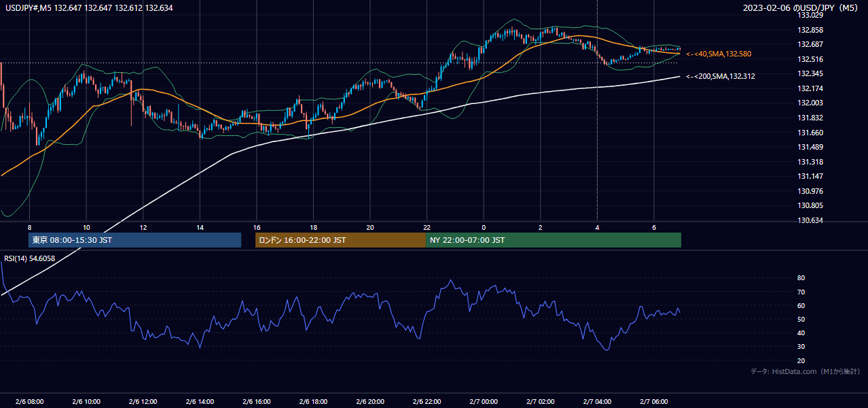Click hour tick 14 under the price chart
Image resolution: width=868 pixels, height=408 pixels.
(200, 226)
